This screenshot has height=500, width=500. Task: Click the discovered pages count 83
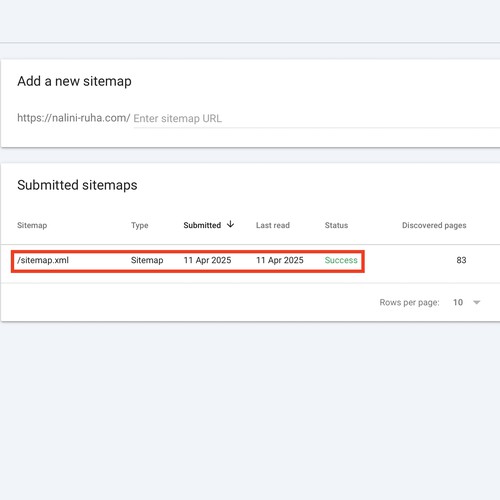coord(461,260)
